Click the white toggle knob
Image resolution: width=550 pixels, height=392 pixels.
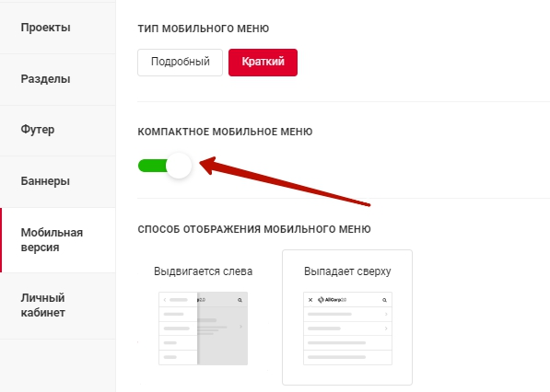tap(179, 166)
